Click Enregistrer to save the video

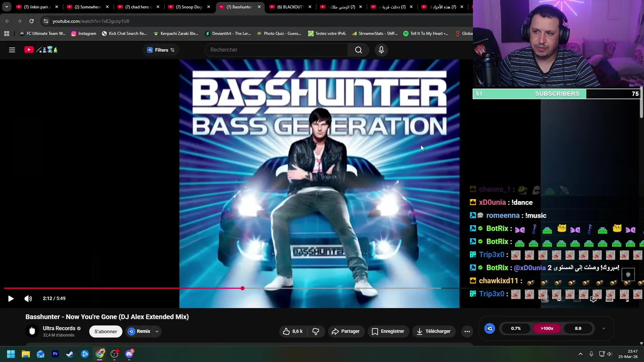coord(387,331)
